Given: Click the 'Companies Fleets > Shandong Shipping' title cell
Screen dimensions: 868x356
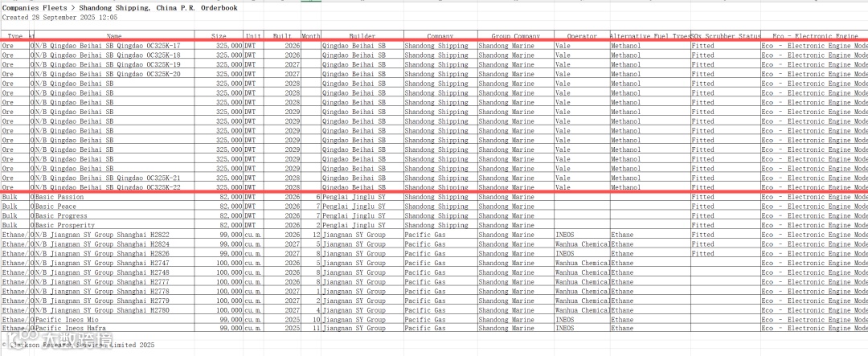Looking at the screenshot, I should point(120,8).
